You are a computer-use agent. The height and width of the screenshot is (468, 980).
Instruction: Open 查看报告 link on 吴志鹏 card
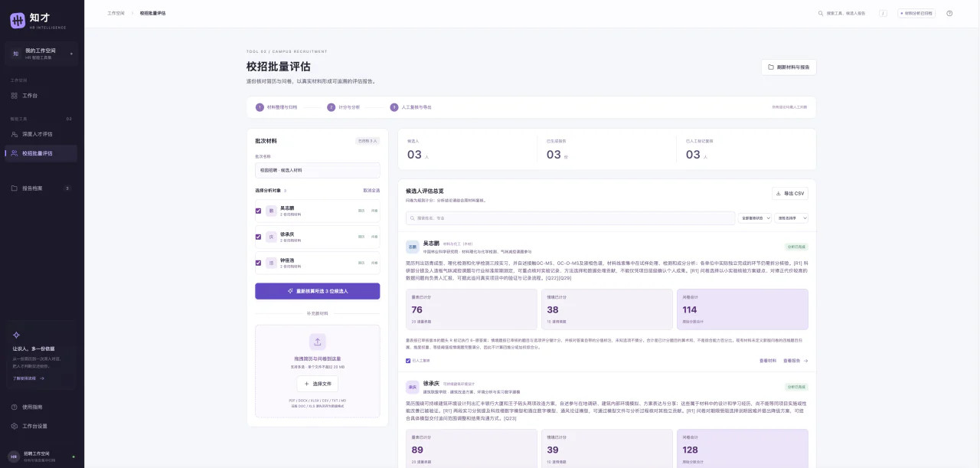[794, 361]
